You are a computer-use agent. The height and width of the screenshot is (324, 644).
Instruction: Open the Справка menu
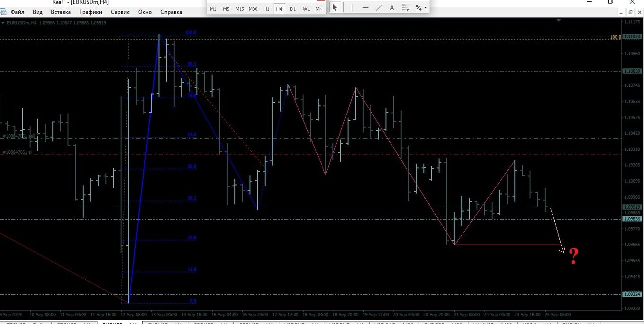coord(171,12)
